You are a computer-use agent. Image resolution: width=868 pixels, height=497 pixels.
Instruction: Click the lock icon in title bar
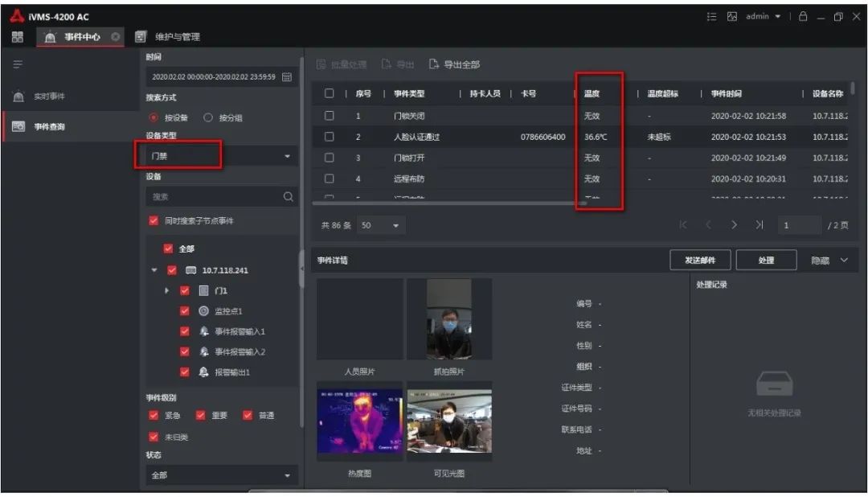[803, 16]
